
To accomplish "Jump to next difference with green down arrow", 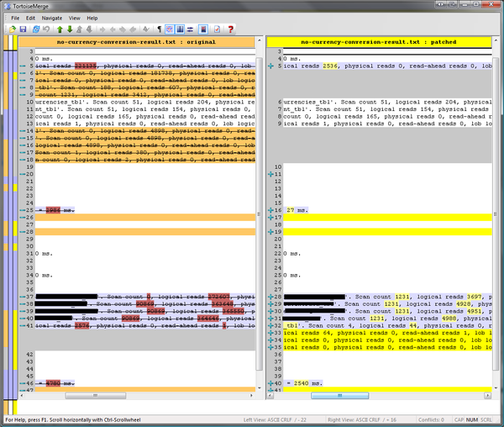I will click(70, 29).
